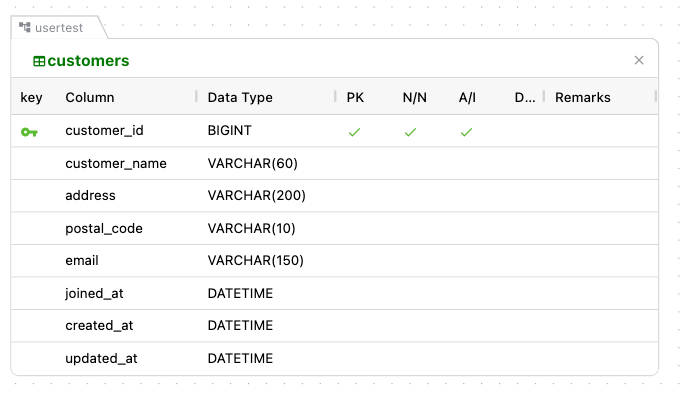Select the address column name
This screenshot has width=683, height=399.
pyautogui.click(x=90, y=195)
